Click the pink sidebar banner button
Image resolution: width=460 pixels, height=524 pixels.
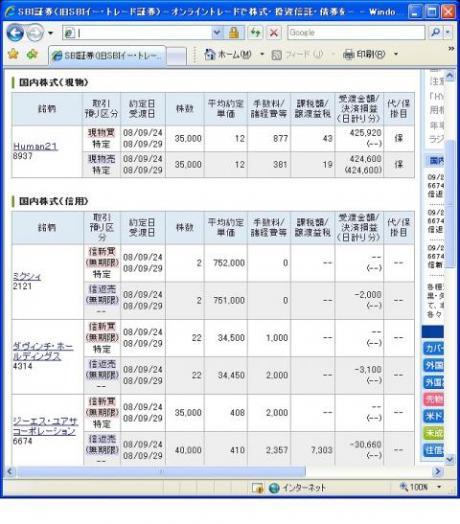click(x=434, y=399)
